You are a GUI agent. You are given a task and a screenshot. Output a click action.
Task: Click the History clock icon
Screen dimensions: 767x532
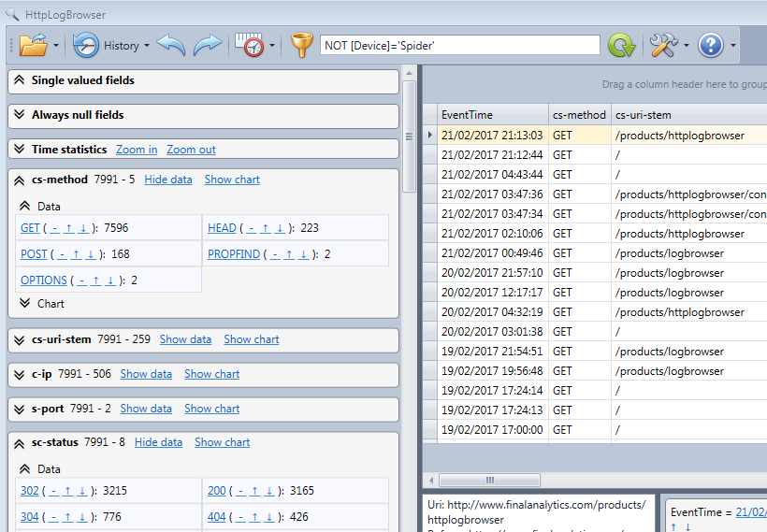[86, 45]
